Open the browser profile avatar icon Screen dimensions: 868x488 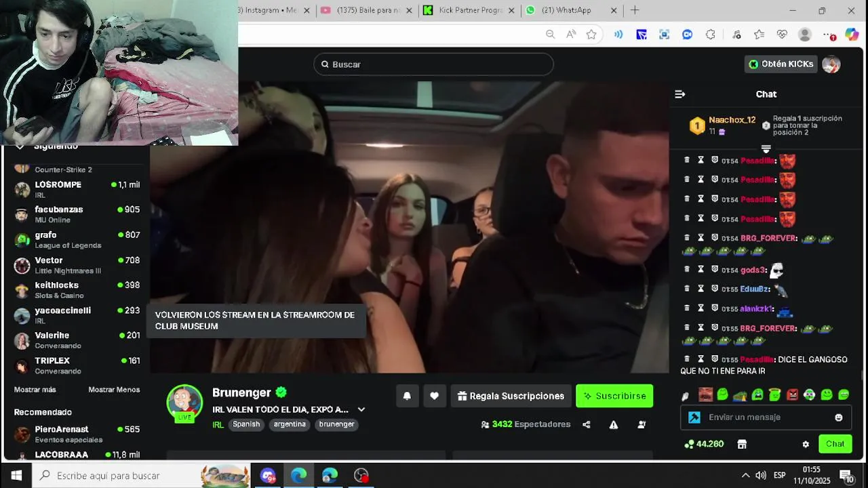805,35
